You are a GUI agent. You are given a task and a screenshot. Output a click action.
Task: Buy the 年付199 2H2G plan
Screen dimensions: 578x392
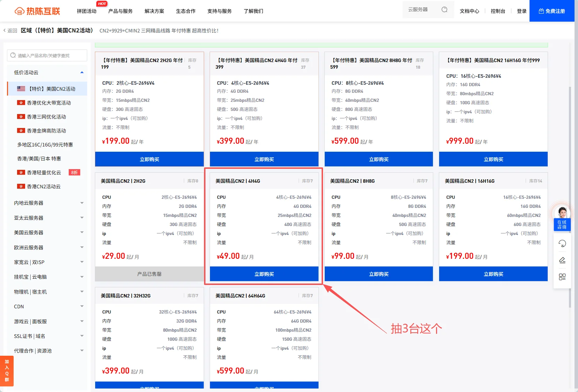149,159
